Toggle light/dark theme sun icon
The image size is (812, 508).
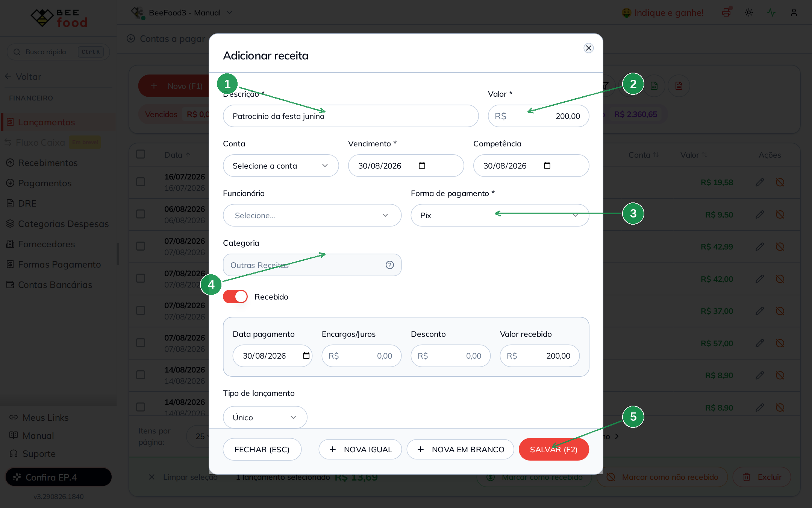point(749,12)
